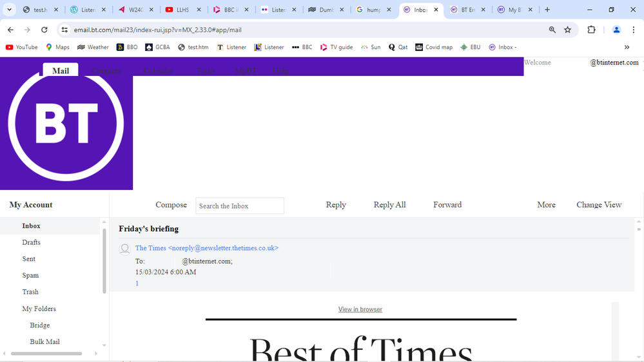This screenshot has width=644, height=362.
Task: Switch to the LLHS YouTube tab
Action: click(183, 10)
